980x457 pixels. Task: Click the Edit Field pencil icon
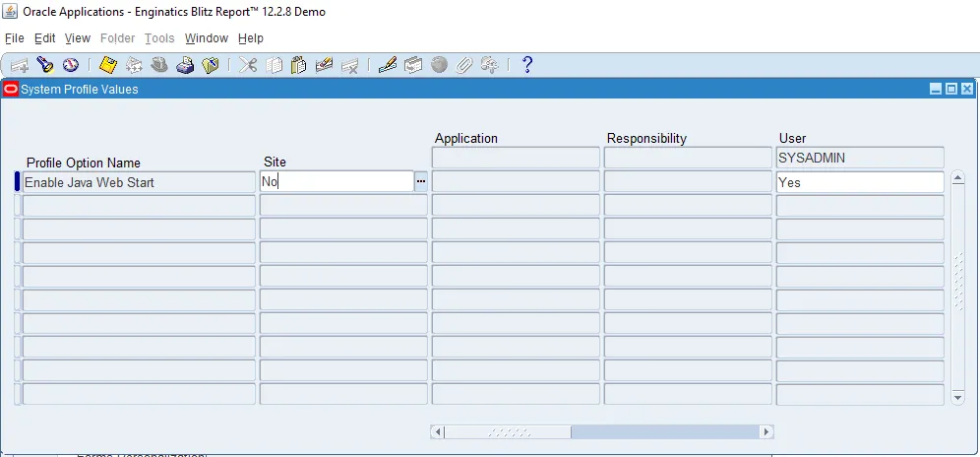[x=388, y=65]
